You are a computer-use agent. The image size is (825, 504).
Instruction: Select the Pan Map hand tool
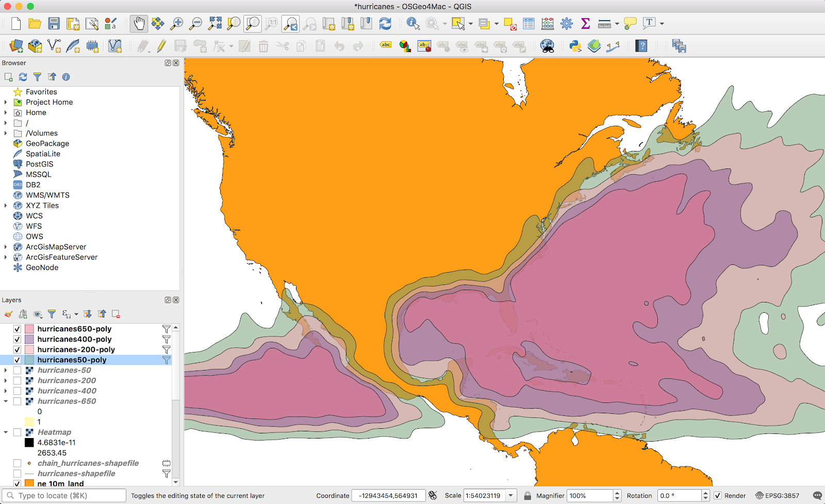click(139, 24)
